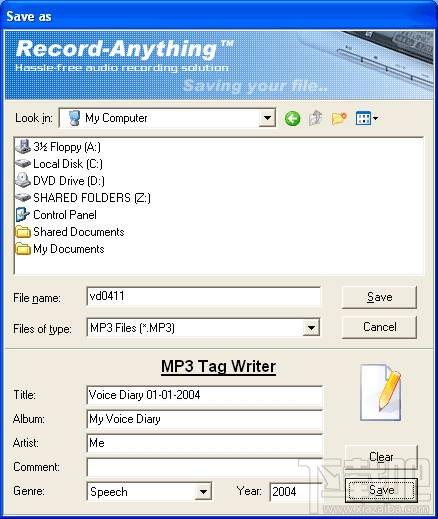Click the DVD Drive (D:) disc icon
The height and width of the screenshot is (519, 438).
click(x=23, y=180)
